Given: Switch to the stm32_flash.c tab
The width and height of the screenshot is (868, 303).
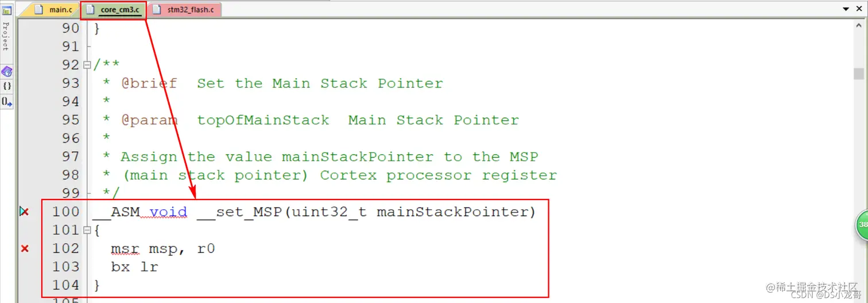Looking at the screenshot, I should (x=184, y=10).
